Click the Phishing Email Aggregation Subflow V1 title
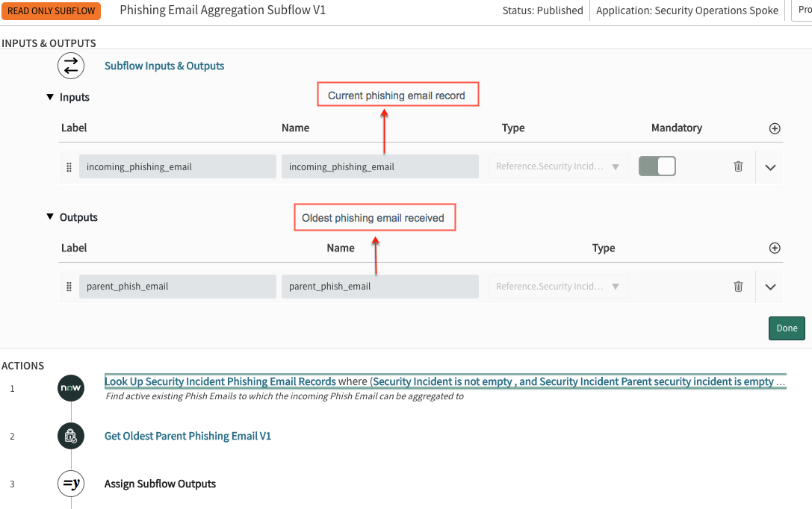 tap(223, 10)
